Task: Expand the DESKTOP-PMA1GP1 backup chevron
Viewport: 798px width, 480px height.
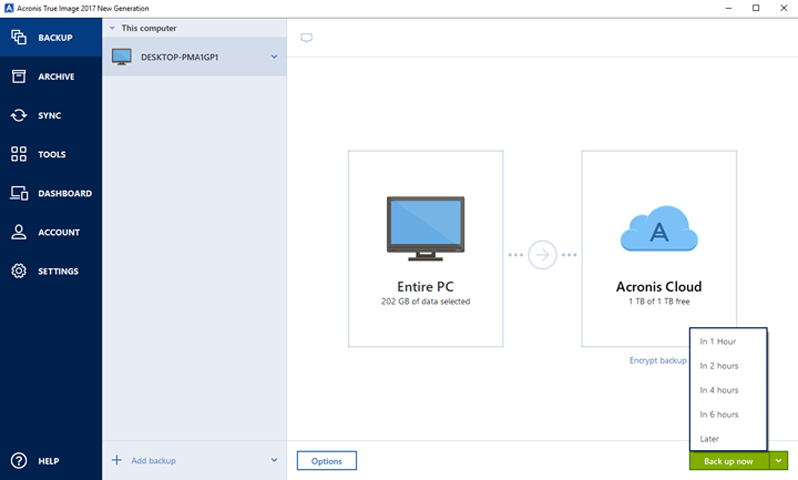Action: 274,57
